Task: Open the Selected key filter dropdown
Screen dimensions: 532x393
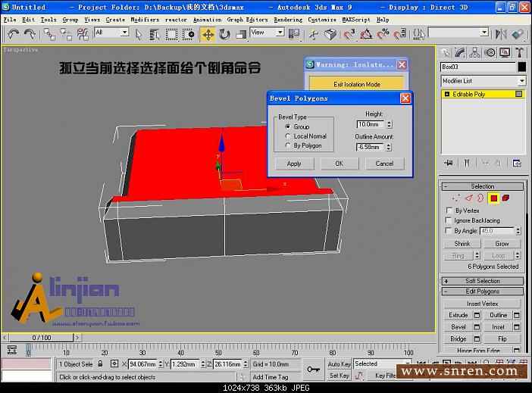Action: pos(383,363)
